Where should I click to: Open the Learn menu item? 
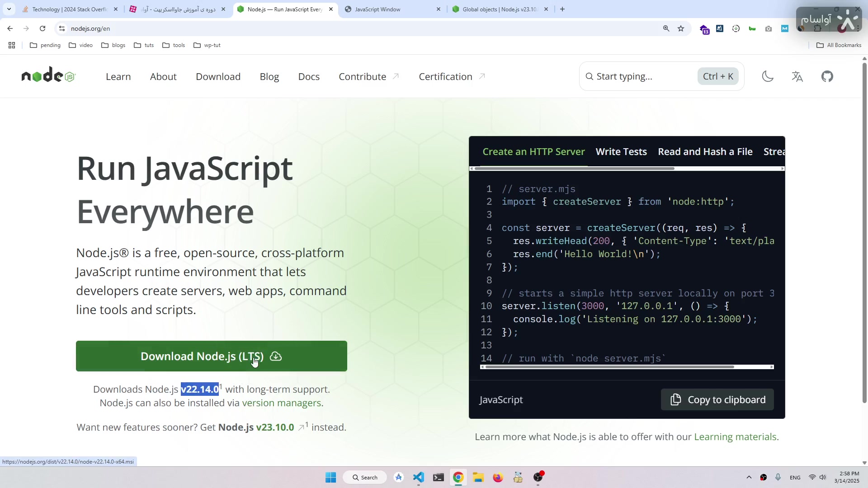(118, 76)
